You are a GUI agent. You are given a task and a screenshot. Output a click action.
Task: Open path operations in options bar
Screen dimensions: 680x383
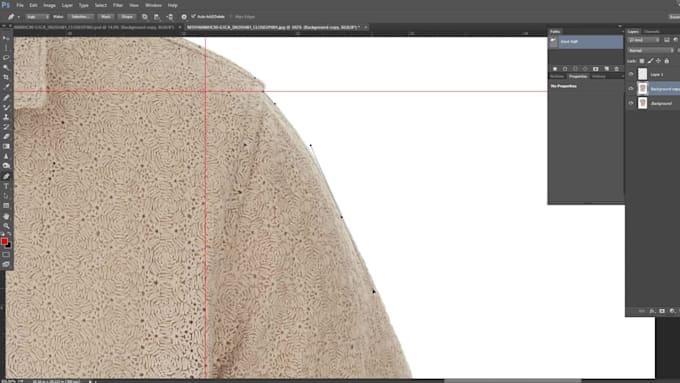(x=145, y=17)
